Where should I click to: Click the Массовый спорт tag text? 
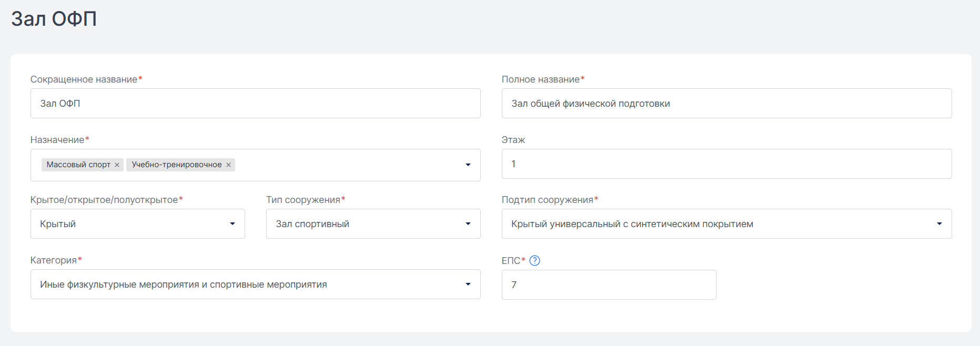78,165
